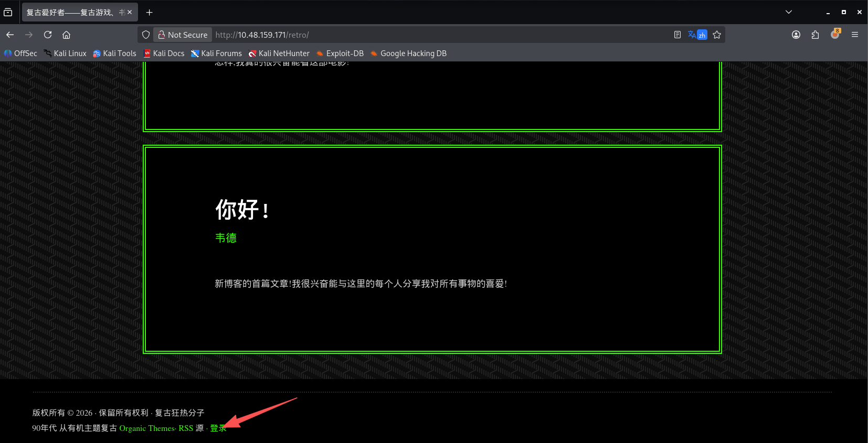The height and width of the screenshot is (443, 868).
Task: Open a new tab with plus button
Action: click(x=150, y=12)
